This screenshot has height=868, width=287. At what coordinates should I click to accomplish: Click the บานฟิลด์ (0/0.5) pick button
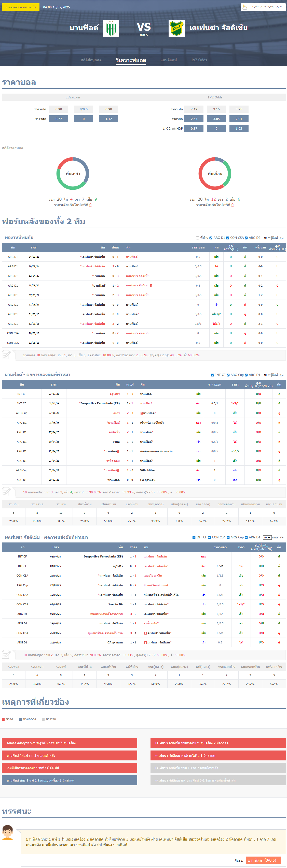[263, 860]
